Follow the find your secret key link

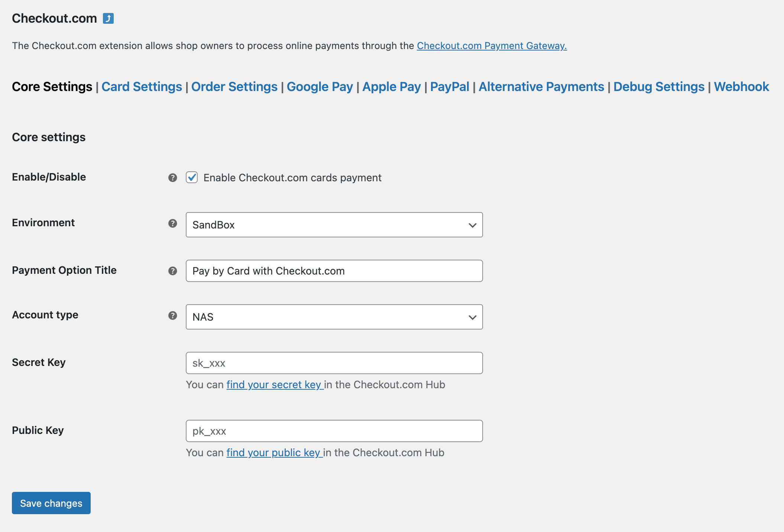coord(275,385)
